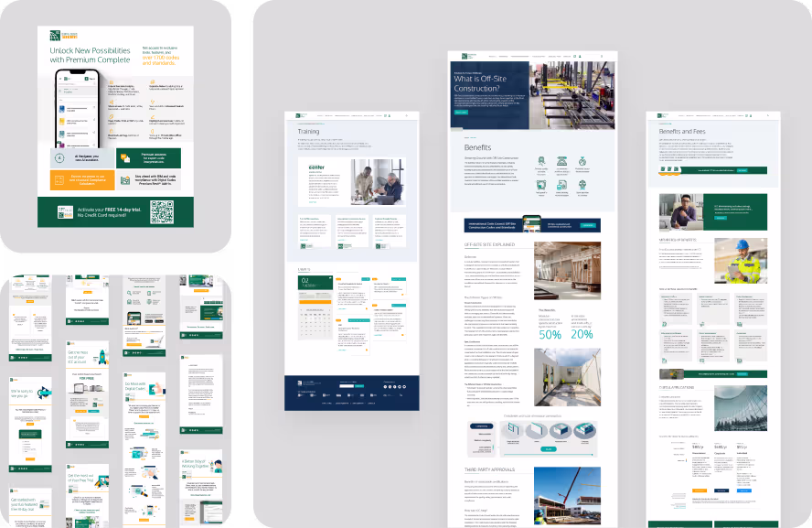Click a social media icon in the Training footer
Image resolution: width=812 pixels, height=528 pixels.
click(385, 388)
